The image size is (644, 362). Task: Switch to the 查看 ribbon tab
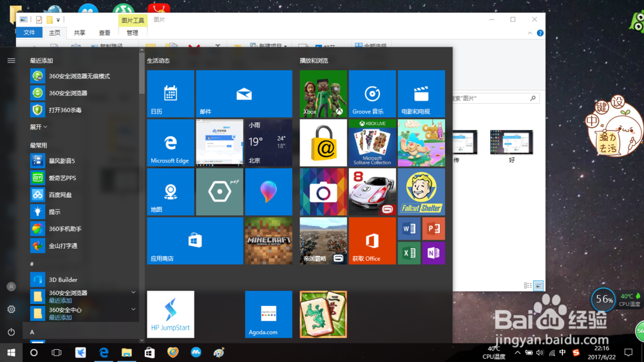pos(104,33)
